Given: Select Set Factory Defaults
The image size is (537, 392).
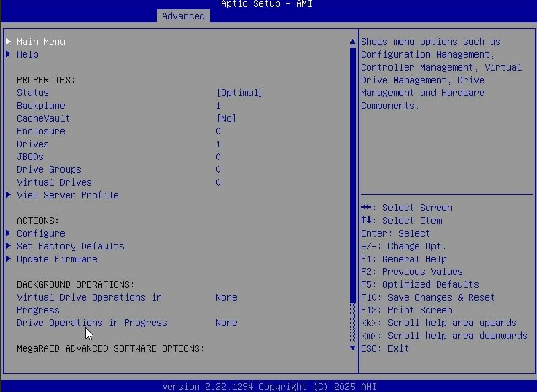Looking at the screenshot, I should click(71, 246).
